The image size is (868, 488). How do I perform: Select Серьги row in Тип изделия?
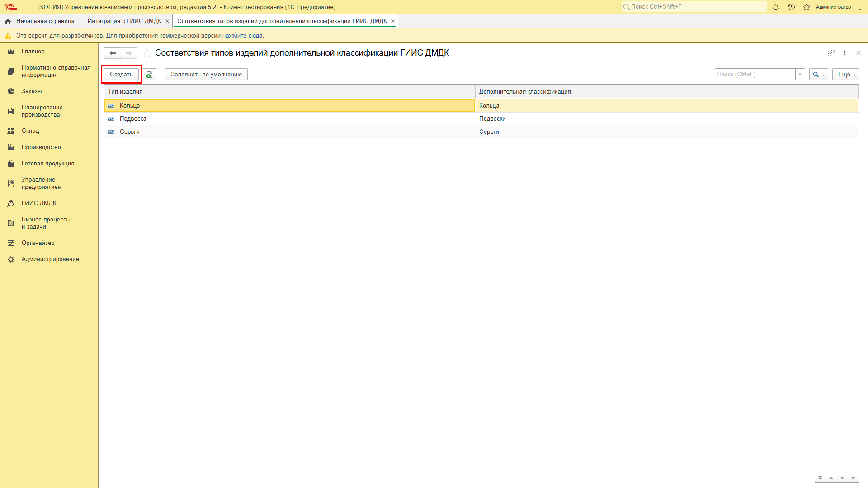pos(289,132)
